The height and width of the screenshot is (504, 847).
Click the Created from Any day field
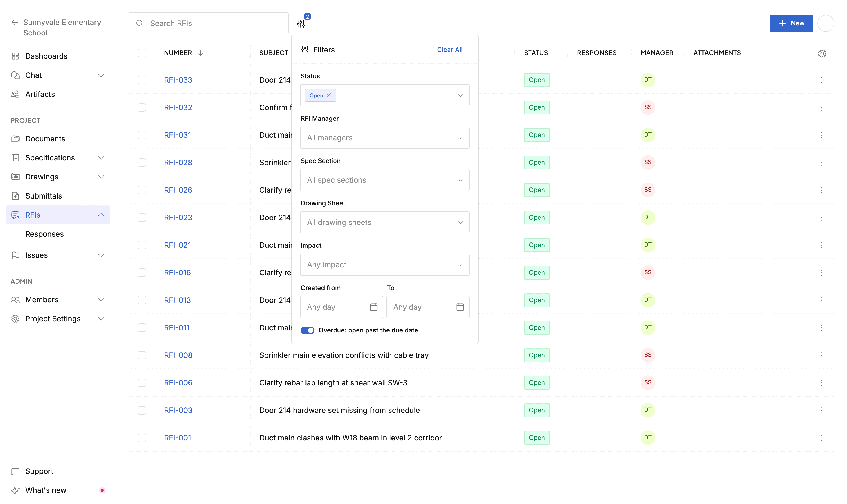(x=342, y=307)
